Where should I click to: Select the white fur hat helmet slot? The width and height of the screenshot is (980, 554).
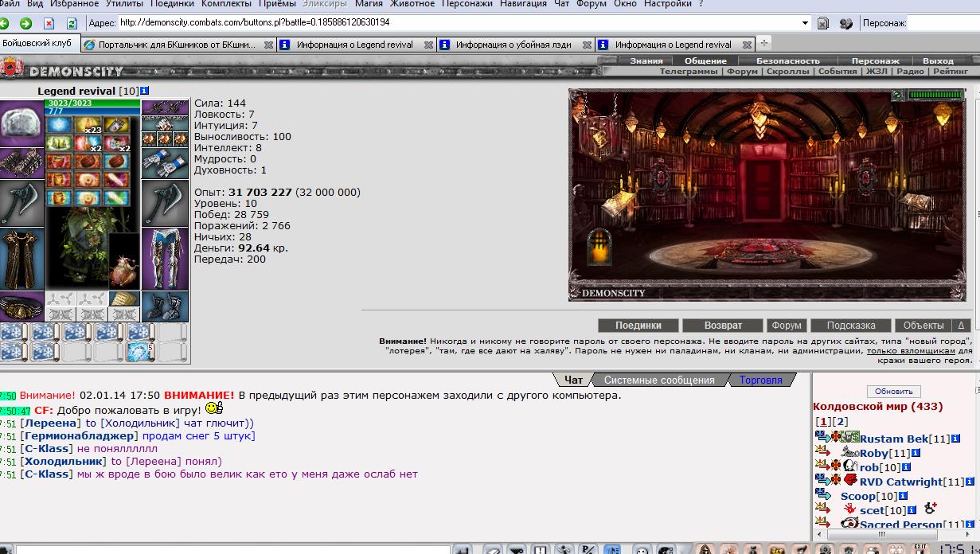(x=22, y=123)
